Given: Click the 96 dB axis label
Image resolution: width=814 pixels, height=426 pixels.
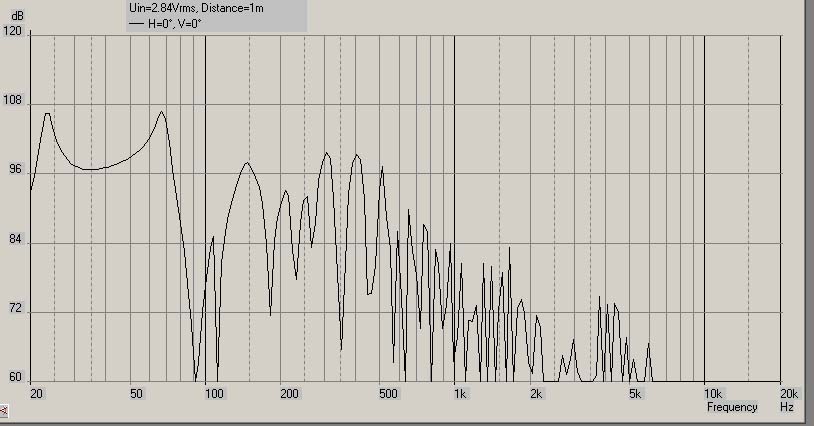Looking at the screenshot, I should [16, 170].
